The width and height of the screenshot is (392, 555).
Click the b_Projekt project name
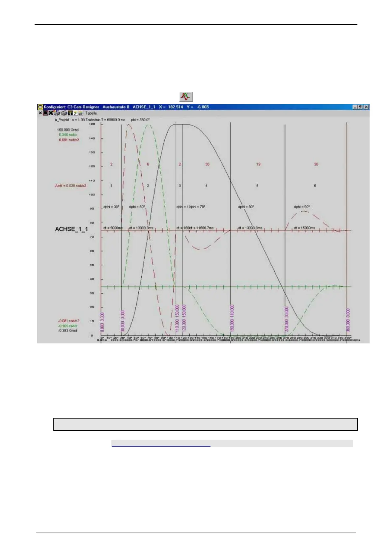click(x=62, y=120)
